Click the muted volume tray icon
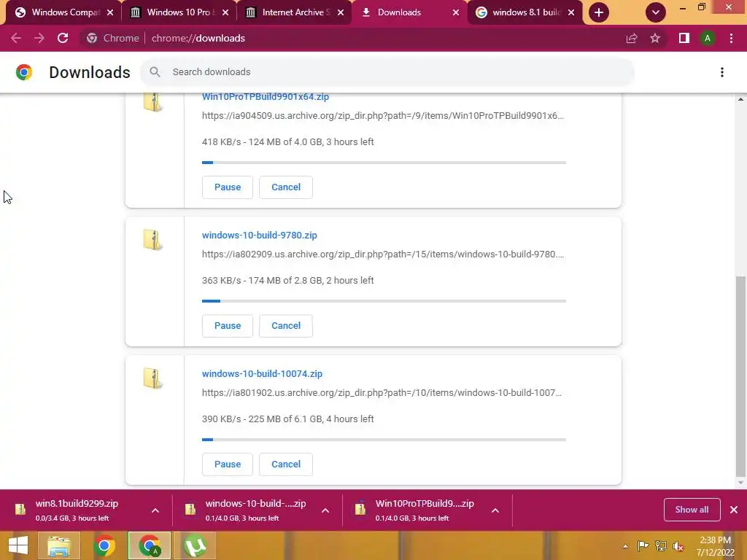This screenshot has height=560, width=747. pyautogui.click(x=678, y=546)
